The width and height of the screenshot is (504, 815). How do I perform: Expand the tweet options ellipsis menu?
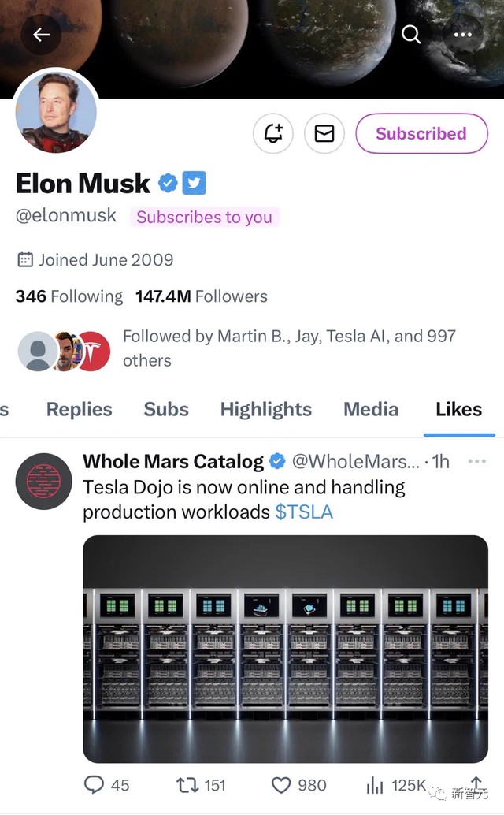(476, 461)
